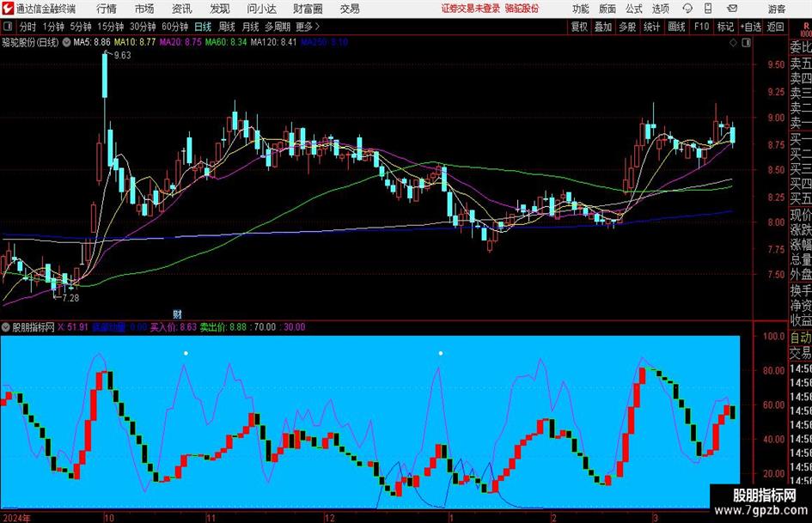
Task: Click the 9.63 high price label
Action: (x=122, y=56)
